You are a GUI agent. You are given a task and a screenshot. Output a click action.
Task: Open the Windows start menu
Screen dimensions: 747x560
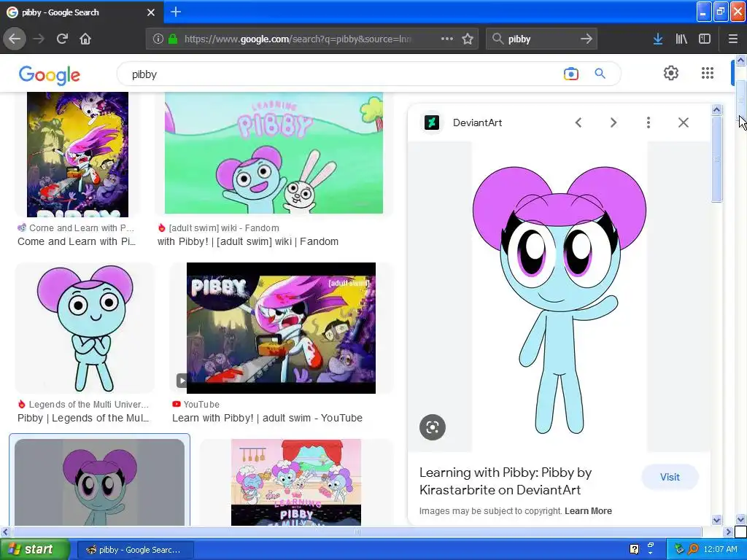(x=34, y=549)
